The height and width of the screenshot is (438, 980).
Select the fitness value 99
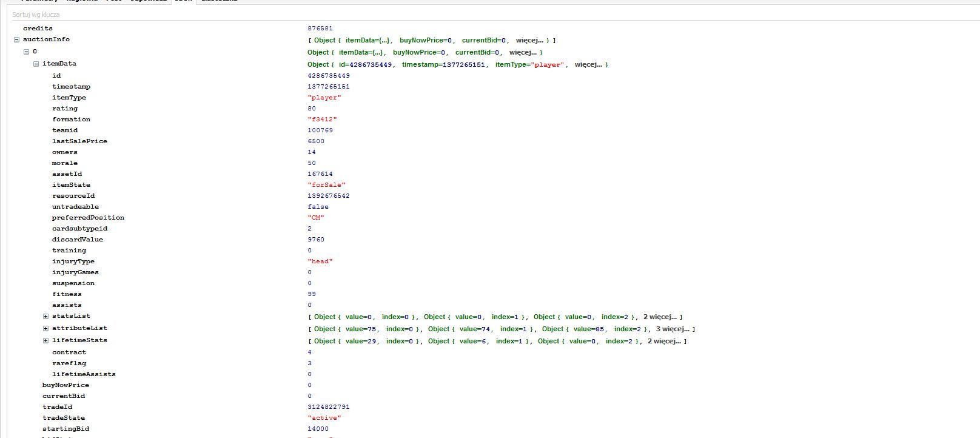(x=312, y=294)
